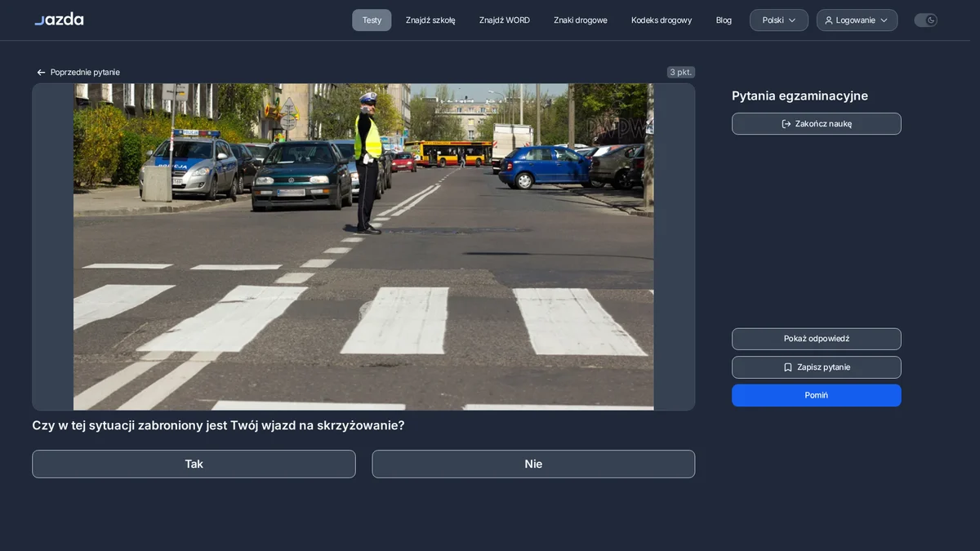Click Zakończ naukę button
Viewport: 980px width, 551px height.
817,124
